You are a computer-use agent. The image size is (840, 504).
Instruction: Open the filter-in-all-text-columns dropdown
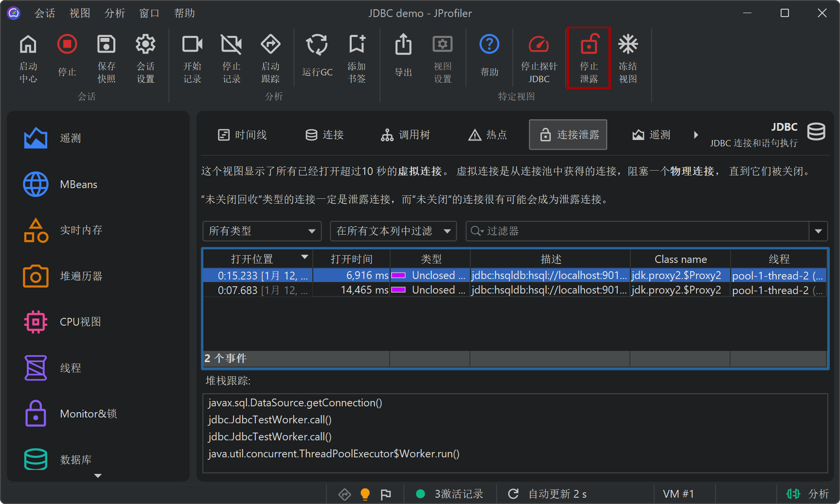[393, 231]
